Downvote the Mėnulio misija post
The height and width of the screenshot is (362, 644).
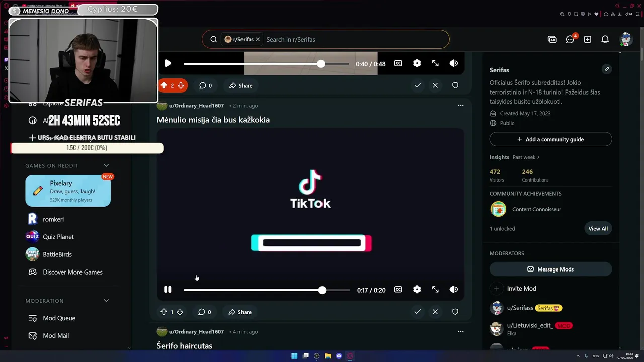coord(180,312)
